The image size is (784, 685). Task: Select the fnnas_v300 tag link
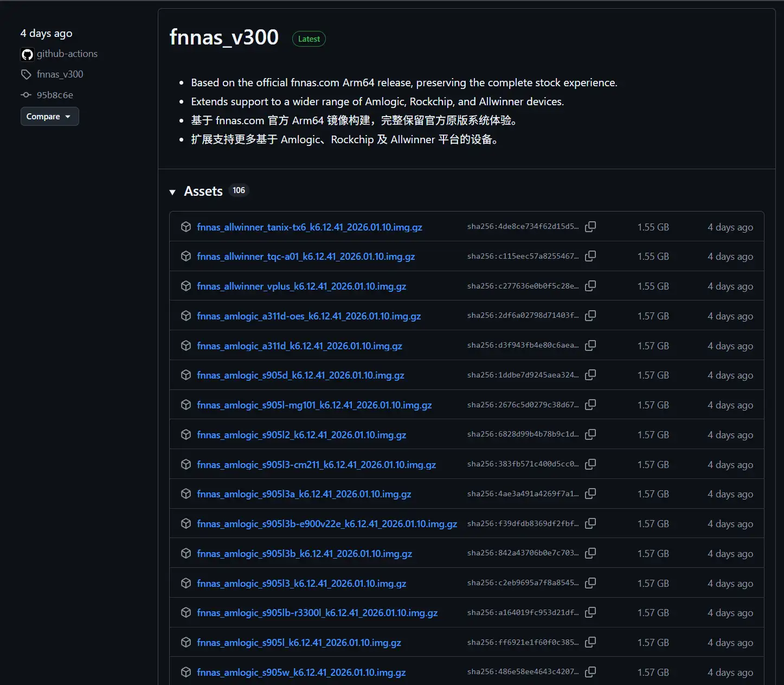(60, 74)
